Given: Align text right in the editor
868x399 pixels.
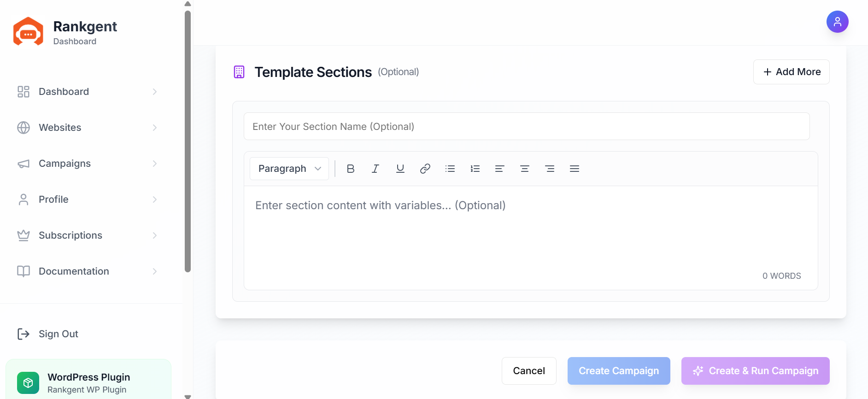Looking at the screenshot, I should (x=550, y=169).
